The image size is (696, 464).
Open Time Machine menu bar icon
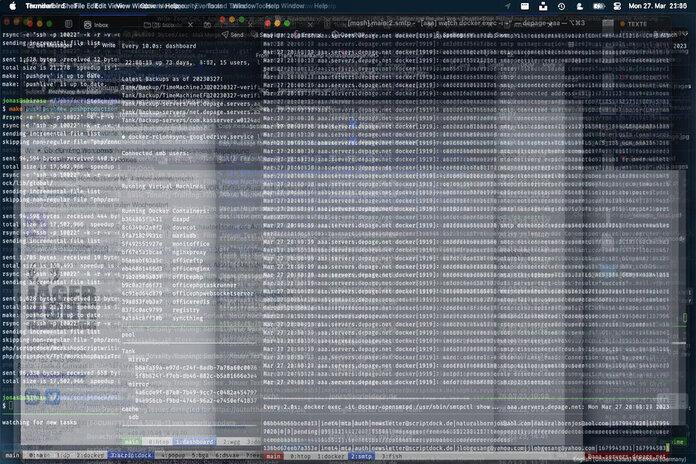point(561,6)
